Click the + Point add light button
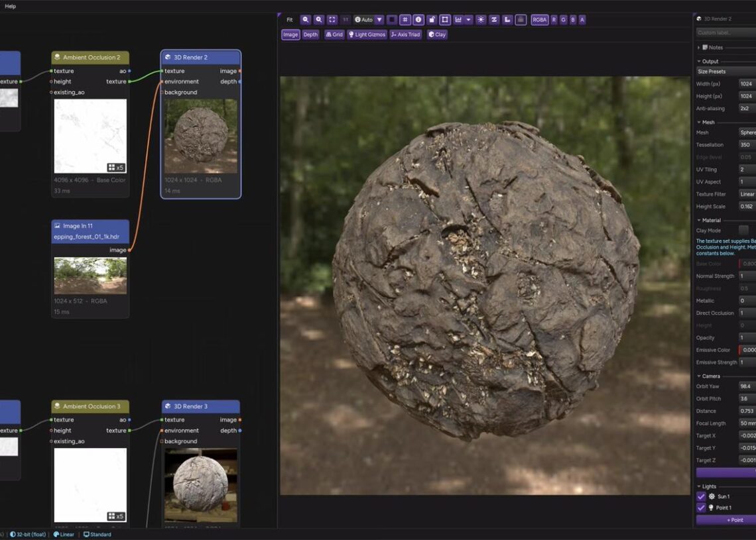 pos(726,519)
